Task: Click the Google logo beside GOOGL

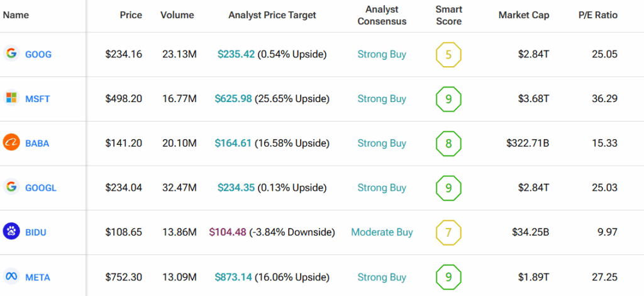Action: (10, 188)
